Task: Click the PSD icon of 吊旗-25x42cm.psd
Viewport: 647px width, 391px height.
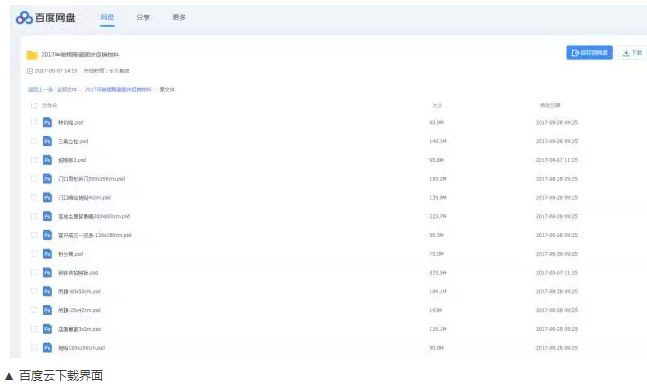Action: pyautogui.click(x=47, y=310)
